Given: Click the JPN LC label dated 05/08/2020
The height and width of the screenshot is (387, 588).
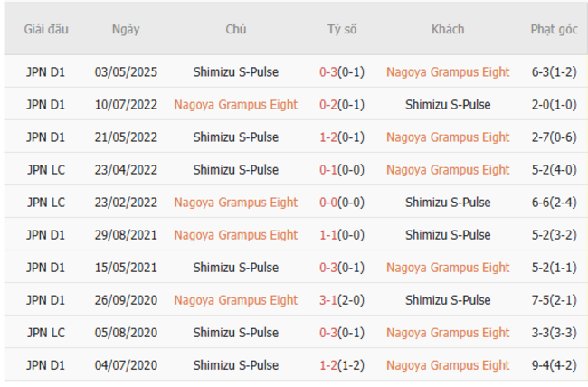Looking at the screenshot, I should (x=45, y=333).
